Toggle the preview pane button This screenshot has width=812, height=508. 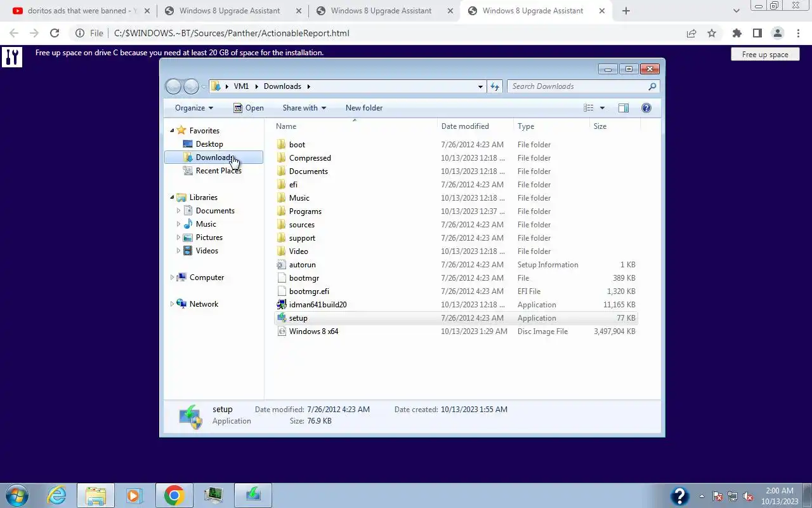(x=624, y=108)
